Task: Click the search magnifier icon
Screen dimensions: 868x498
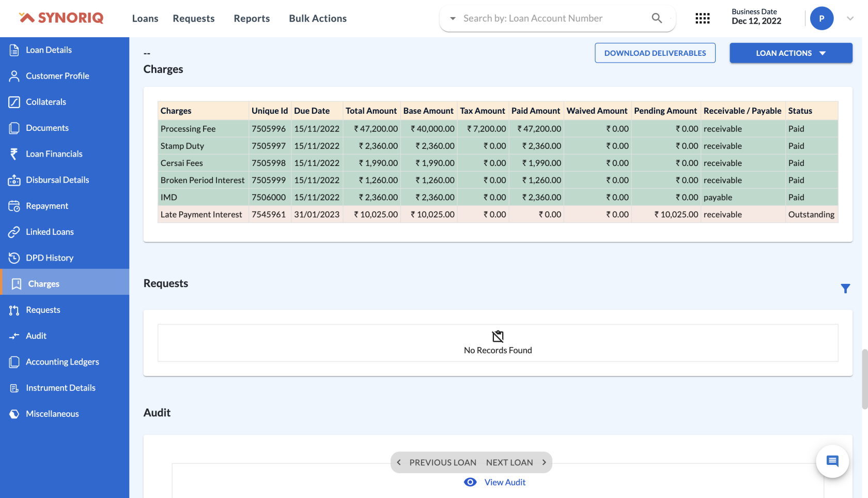Action: [657, 18]
